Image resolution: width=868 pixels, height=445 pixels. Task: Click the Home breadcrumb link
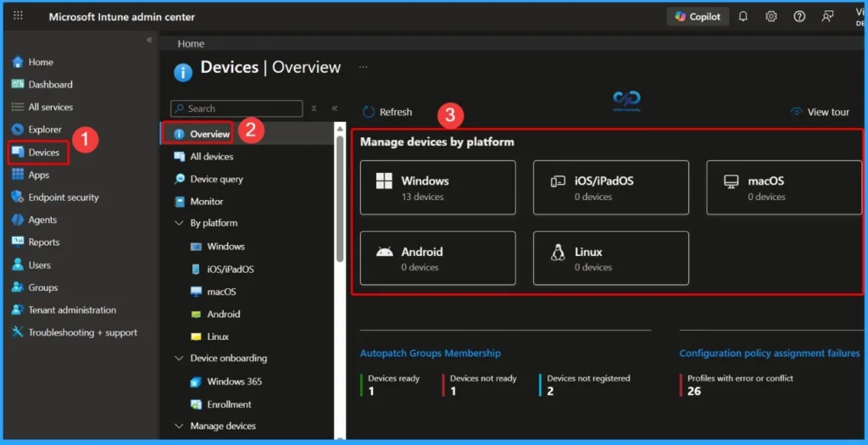click(x=191, y=44)
